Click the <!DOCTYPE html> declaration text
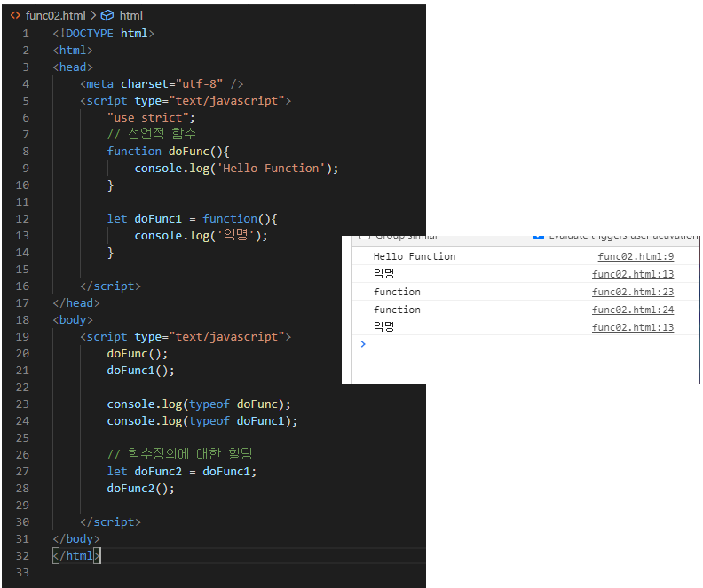 (x=104, y=34)
